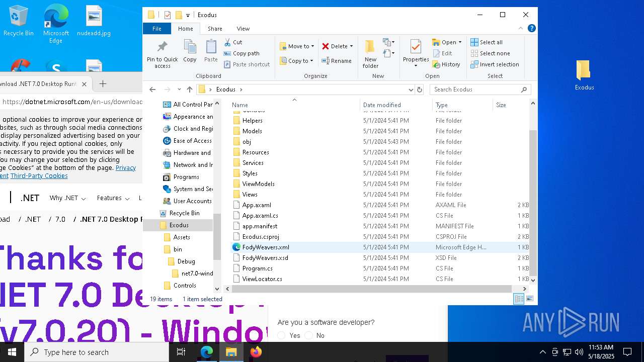Click the Edit button in Open group
This screenshot has width=644, height=362.
tap(442, 53)
